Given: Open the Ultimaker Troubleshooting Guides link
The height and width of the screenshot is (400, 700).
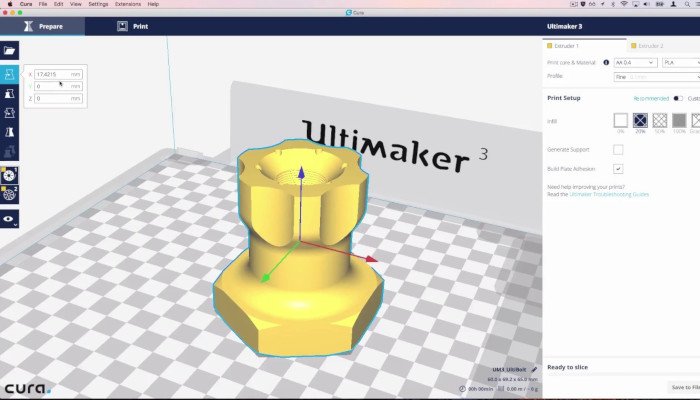Looking at the screenshot, I should (608, 194).
